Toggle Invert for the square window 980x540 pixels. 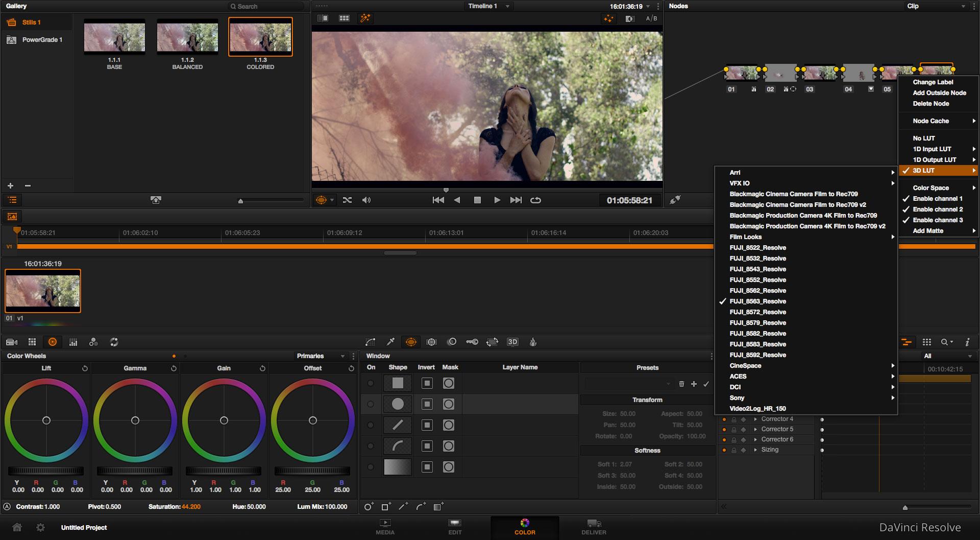tap(427, 383)
